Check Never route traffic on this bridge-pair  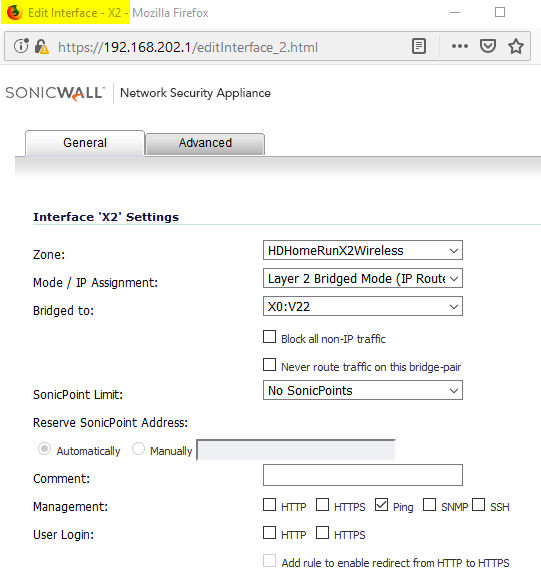pyautogui.click(x=269, y=365)
